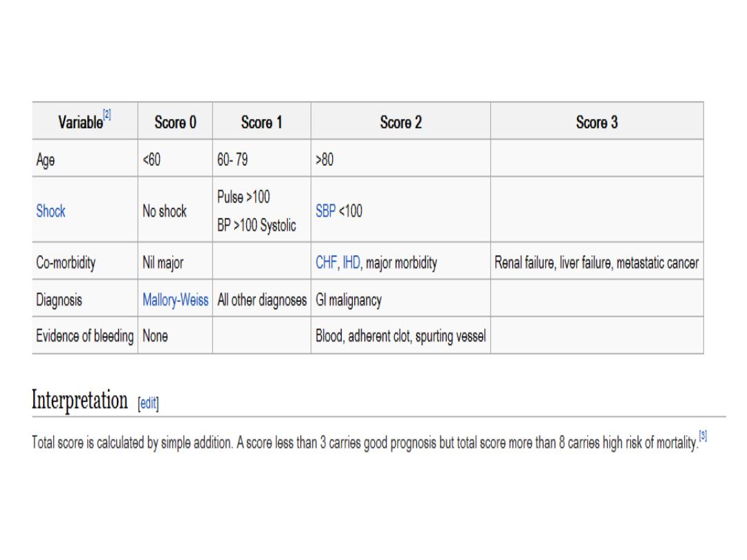
Task: Click the Mallory-Weiss link
Action: tap(175, 301)
